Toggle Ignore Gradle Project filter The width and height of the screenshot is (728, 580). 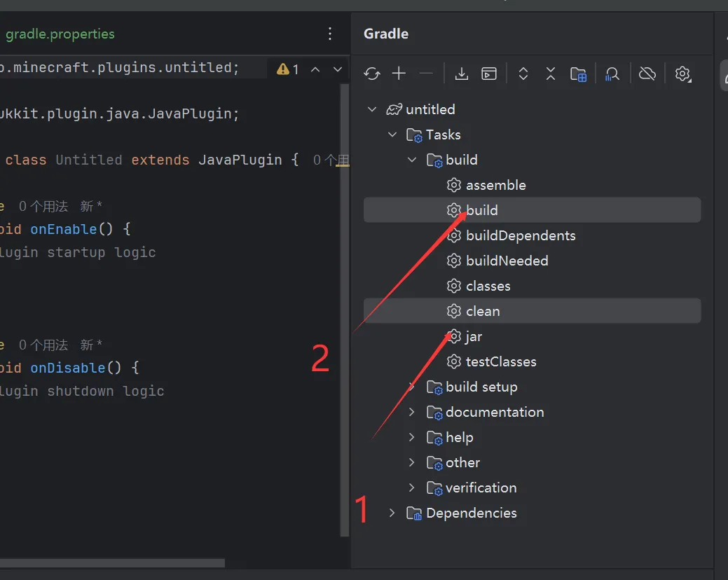pyautogui.click(x=612, y=74)
